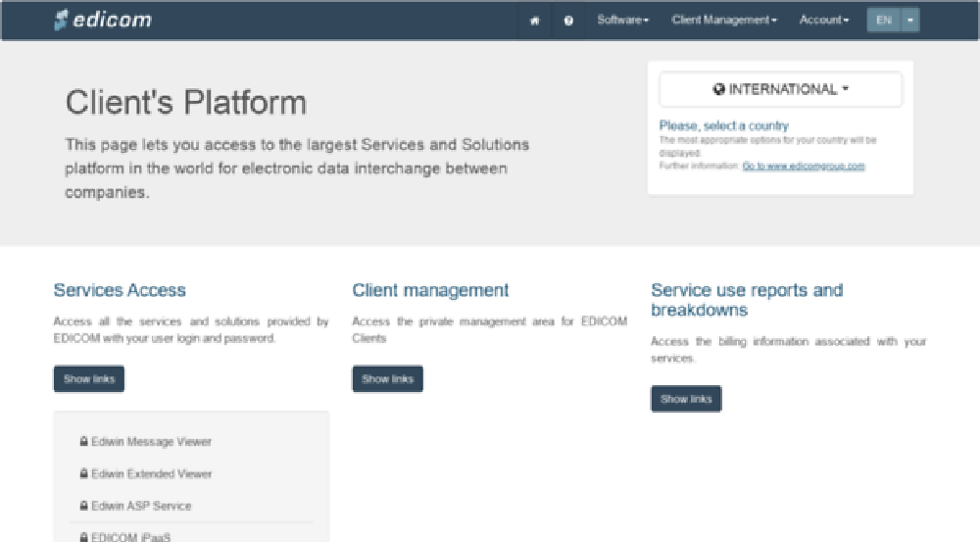Click lock icon beside Ediwin Extended Viewer
Screen dimensions: 980x542
click(84, 474)
